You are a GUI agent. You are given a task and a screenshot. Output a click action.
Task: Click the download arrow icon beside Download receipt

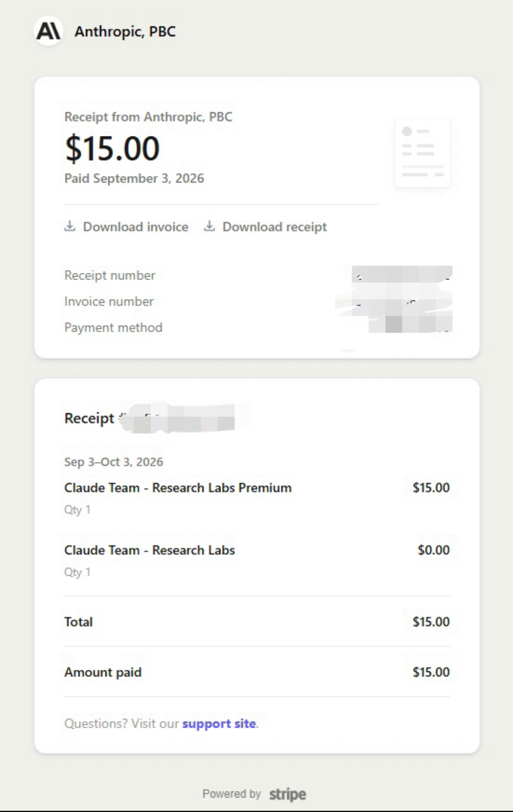[209, 226]
